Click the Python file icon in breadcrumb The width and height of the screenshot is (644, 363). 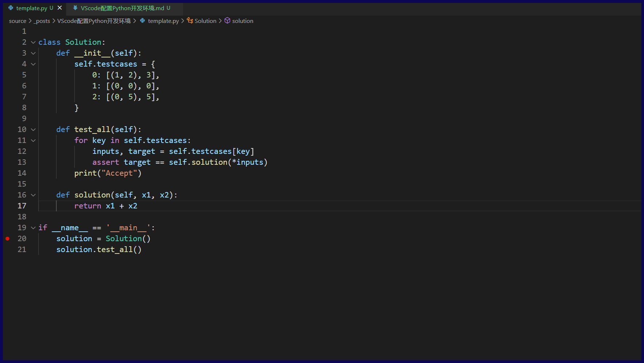pyautogui.click(x=142, y=21)
